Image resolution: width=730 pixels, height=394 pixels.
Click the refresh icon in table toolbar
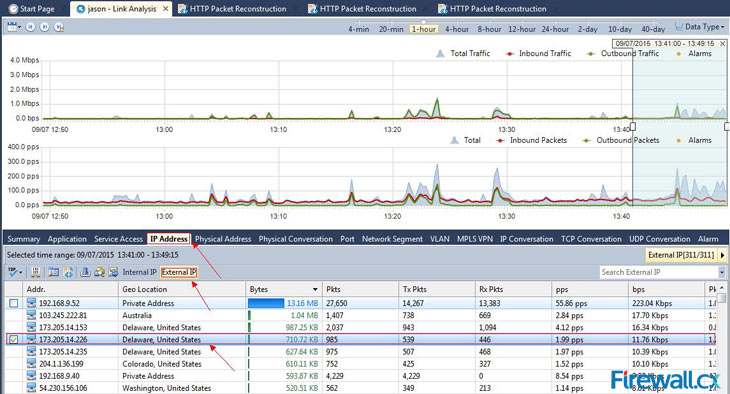coord(68,272)
